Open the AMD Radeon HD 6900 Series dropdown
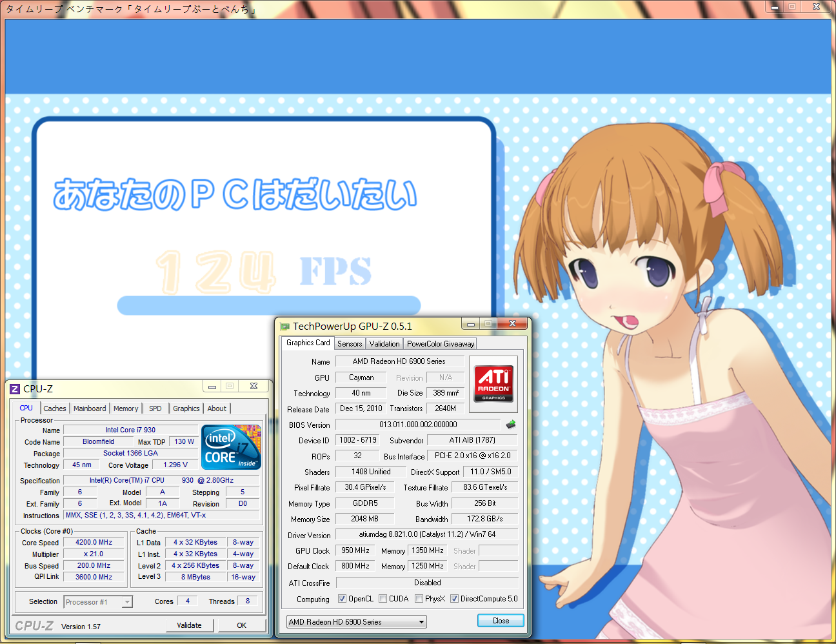 357,622
